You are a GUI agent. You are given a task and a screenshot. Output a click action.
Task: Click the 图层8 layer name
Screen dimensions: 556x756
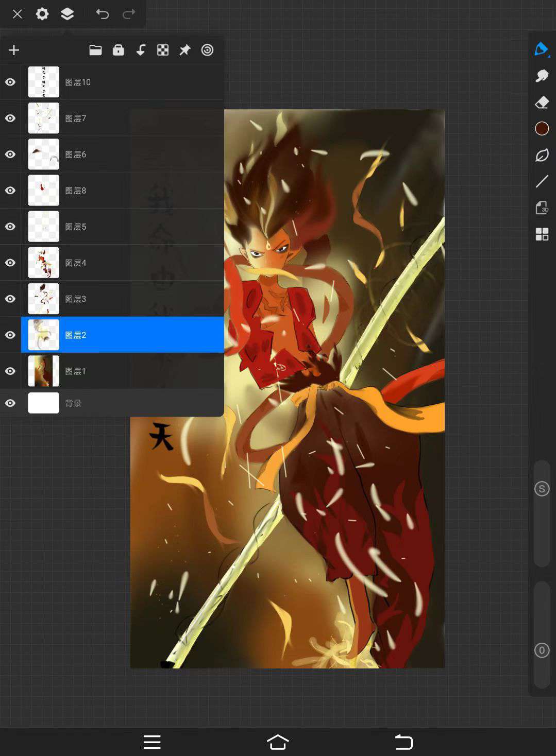[76, 190]
